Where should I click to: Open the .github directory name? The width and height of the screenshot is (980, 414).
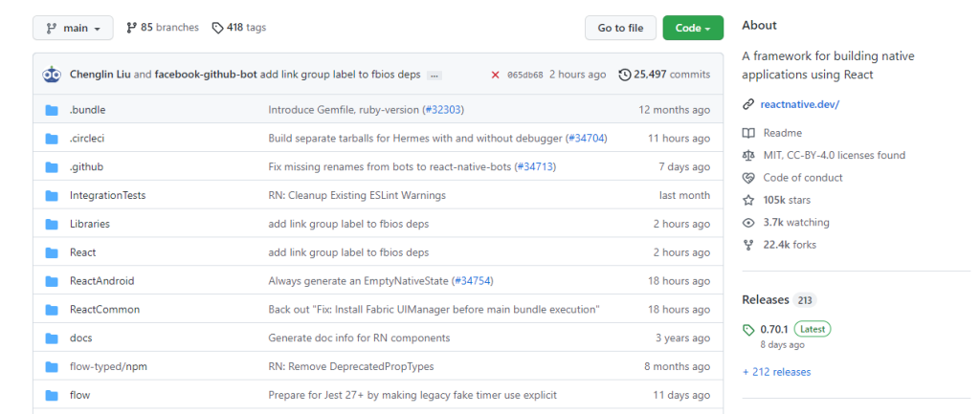pyautogui.click(x=86, y=166)
